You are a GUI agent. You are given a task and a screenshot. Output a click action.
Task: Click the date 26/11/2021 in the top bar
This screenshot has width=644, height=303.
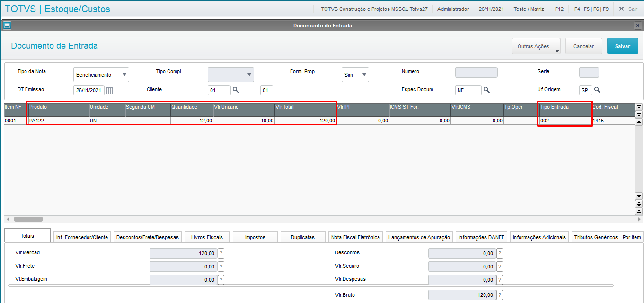(x=491, y=9)
